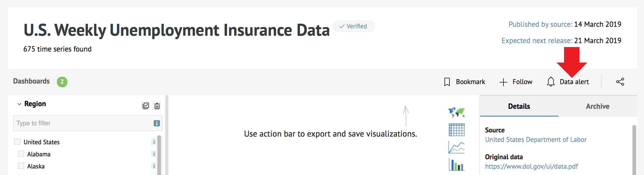Enable the Alaska checkbox
The height and width of the screenshot is (175, 644).
pyautogui.click(x=21, y=166)
